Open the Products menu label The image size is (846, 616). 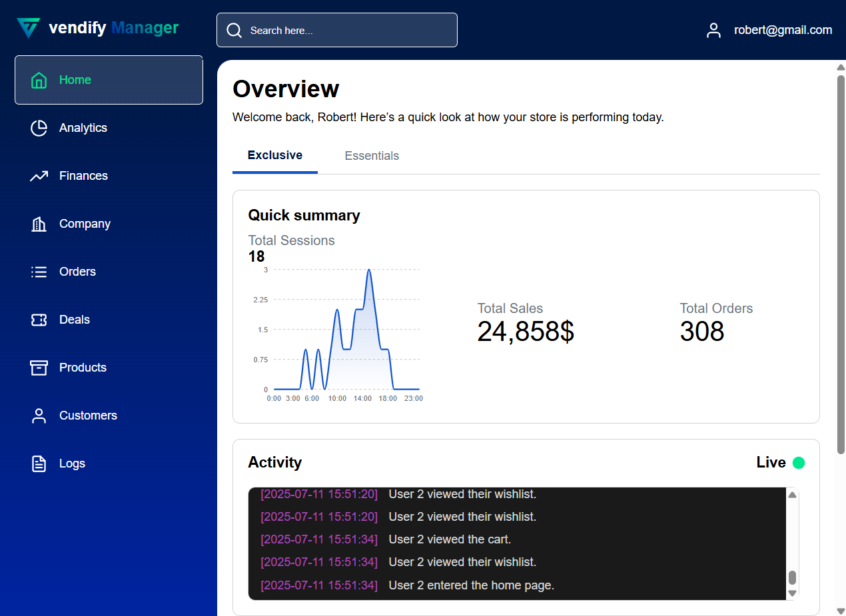click(83, 368)
